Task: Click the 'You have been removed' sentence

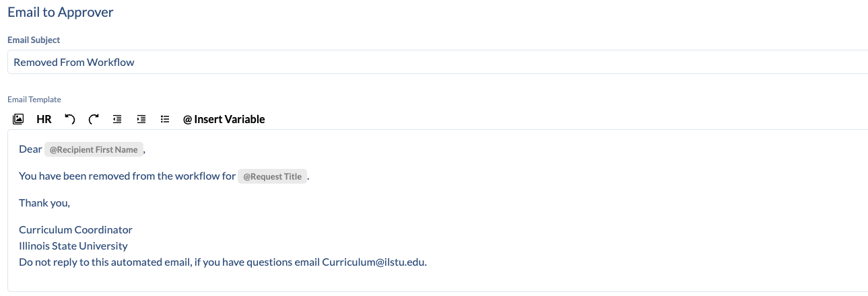Action: (127, 176)
